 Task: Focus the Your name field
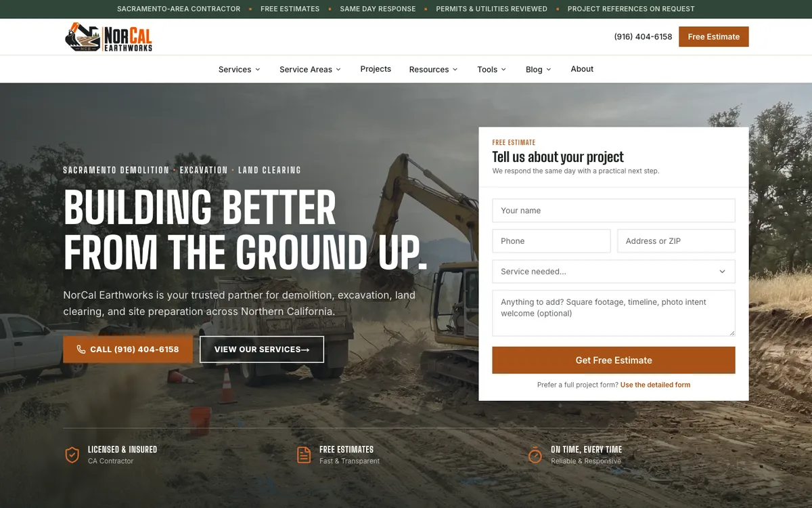click(x=614, y=211)
